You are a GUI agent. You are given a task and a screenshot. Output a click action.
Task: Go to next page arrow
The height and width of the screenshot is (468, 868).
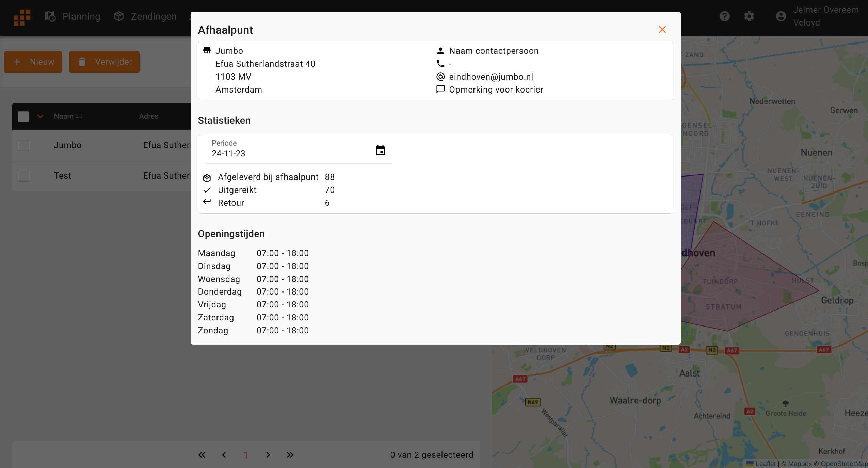[x=268, y=455]
